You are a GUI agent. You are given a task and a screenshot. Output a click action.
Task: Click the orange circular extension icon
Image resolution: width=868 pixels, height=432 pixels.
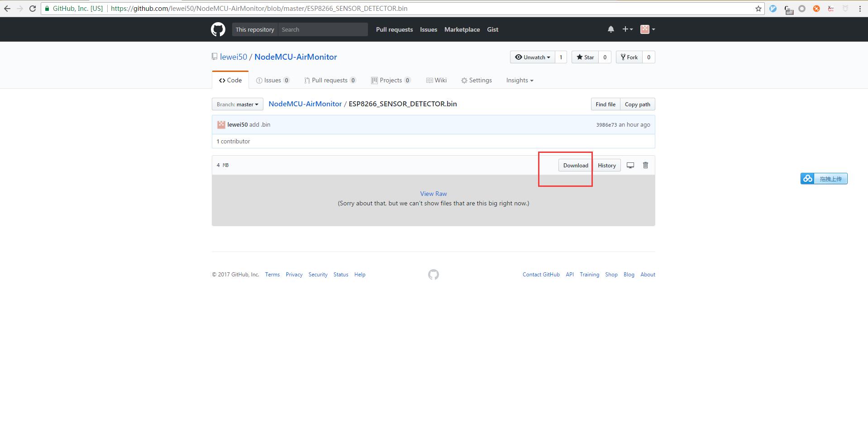(816, 9)
